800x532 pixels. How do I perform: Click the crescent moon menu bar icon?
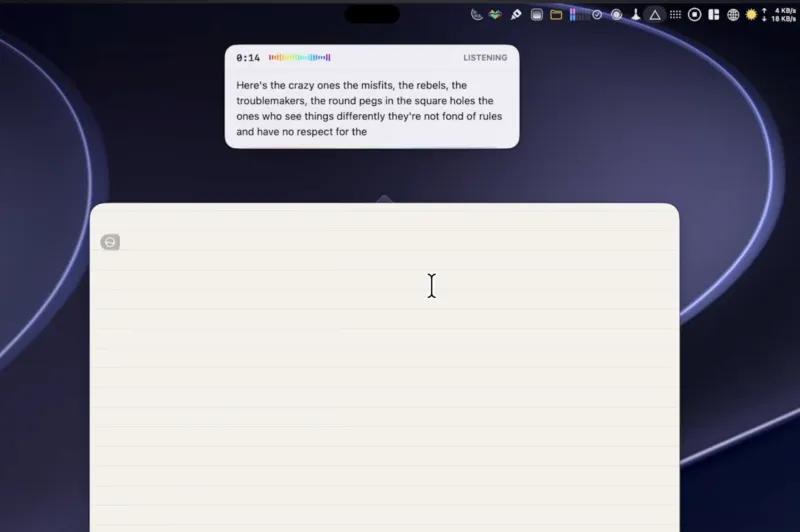tap(476, 15)
